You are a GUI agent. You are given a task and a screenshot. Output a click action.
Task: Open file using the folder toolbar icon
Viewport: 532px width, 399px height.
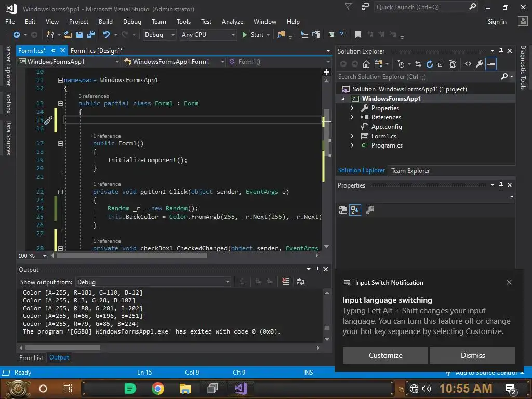[68, 35]
